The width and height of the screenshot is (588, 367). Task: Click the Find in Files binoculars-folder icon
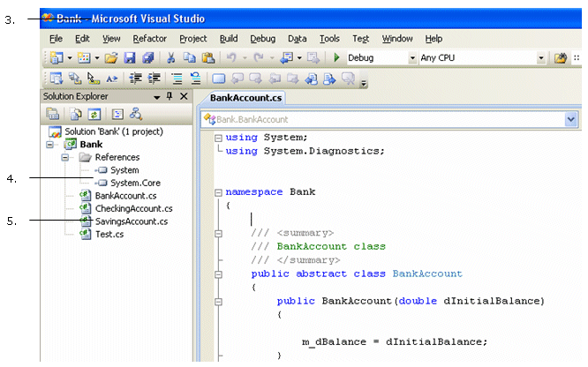pos(561,57)
